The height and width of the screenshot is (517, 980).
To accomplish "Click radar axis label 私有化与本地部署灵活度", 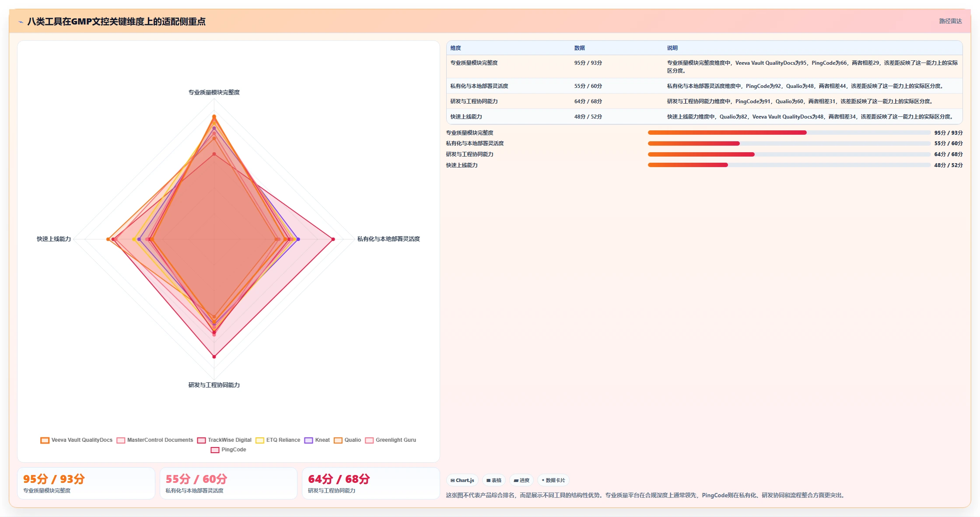I will click(388, 239).
